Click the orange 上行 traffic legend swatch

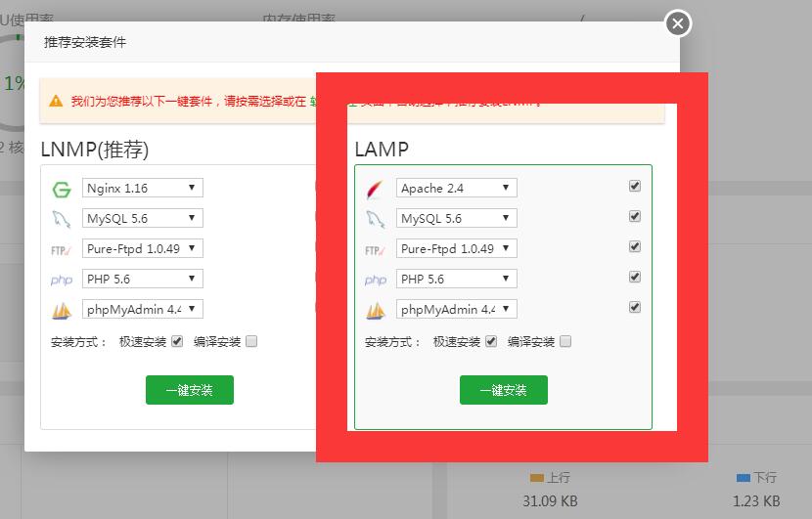tap(536, 478)
